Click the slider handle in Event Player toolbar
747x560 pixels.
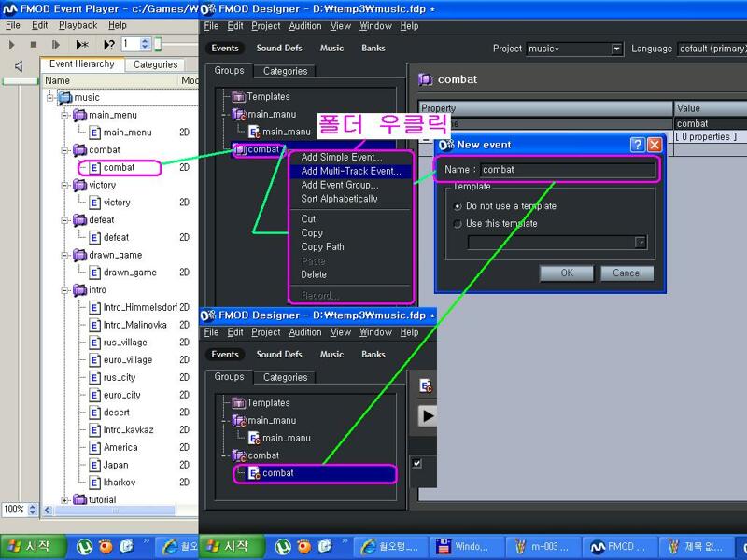pos(158,44)
